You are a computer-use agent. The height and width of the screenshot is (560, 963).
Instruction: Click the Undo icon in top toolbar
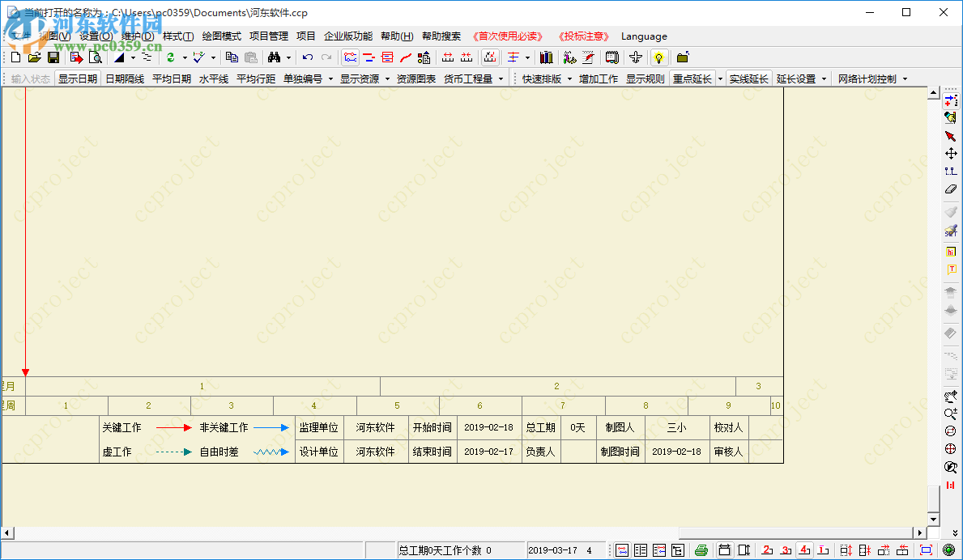coord(307,57)
